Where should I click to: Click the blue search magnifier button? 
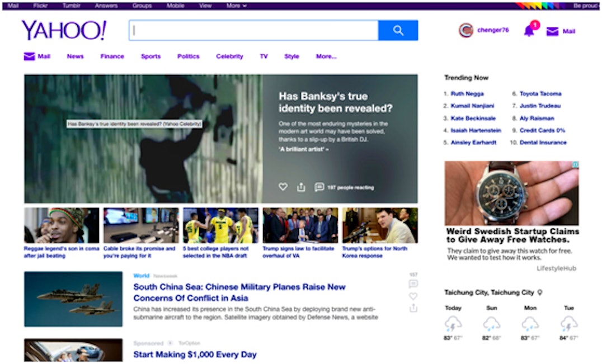[398, 30]
